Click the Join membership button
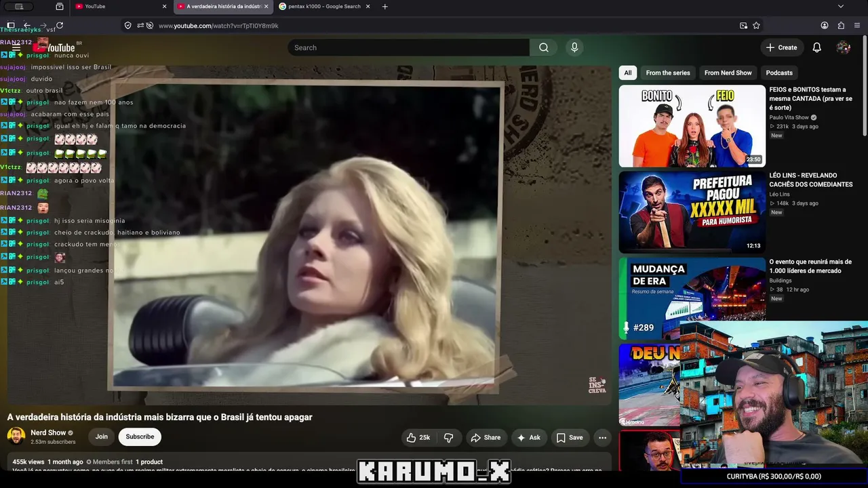Image resolution: width=868 pixels, height=488 pixels. click(x=102, y=437)
